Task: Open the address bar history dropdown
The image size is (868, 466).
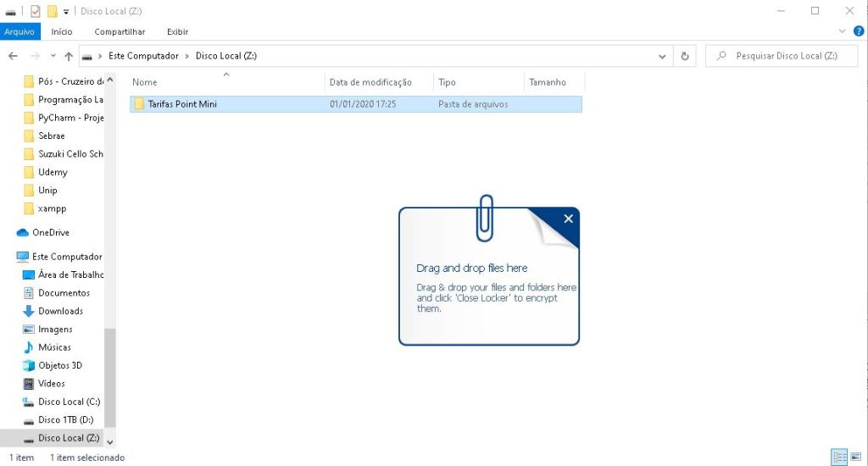Action: (663, 56)
